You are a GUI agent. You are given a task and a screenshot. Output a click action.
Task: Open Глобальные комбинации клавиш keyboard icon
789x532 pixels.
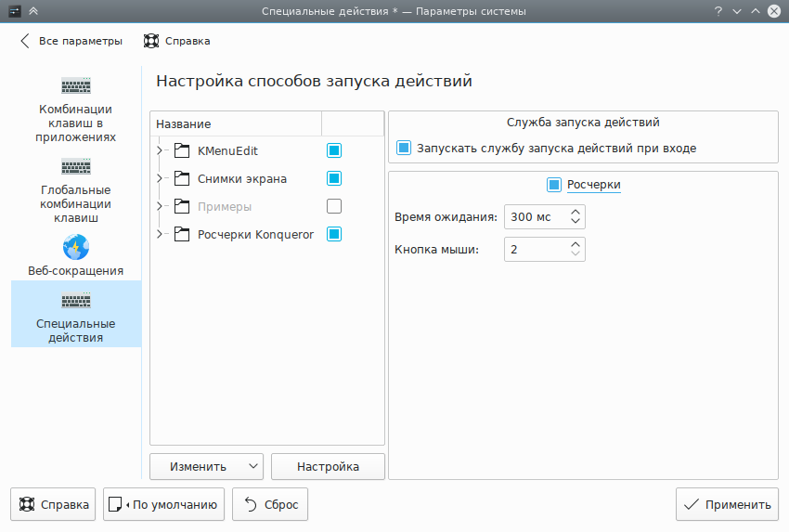coord(76,167)
